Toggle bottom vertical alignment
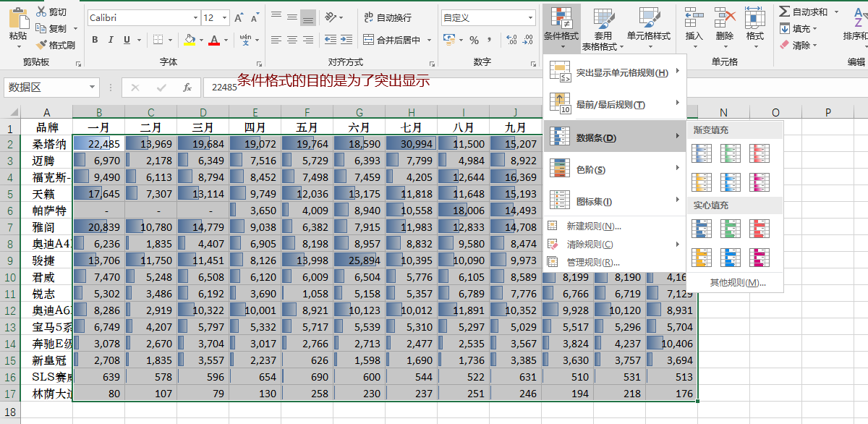The image size is (868, 424). [308, 17]
